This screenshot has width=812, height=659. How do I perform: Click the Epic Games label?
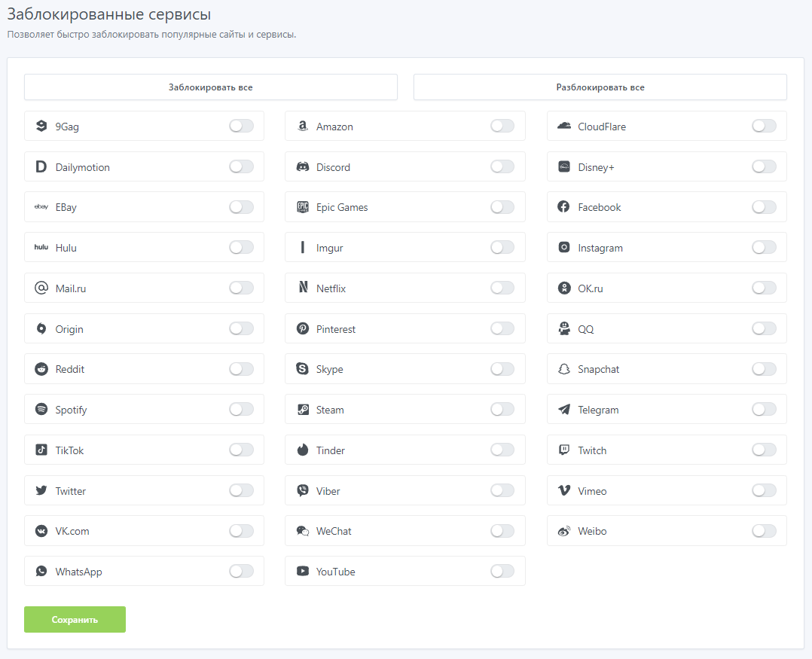pos(342,207)
